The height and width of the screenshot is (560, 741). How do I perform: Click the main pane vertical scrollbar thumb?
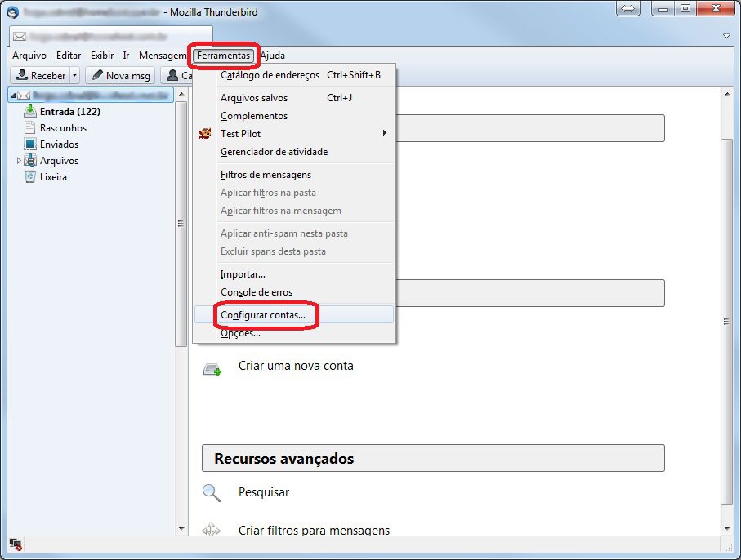[x=727, y=322]
